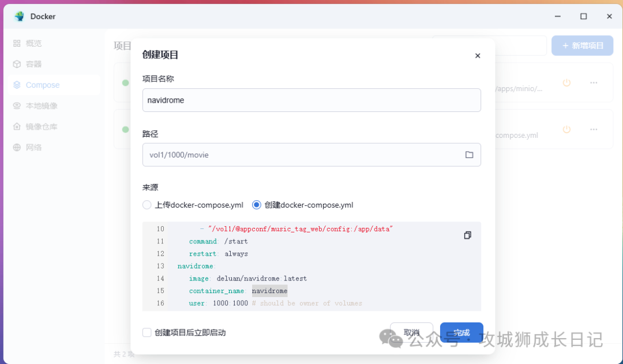This screenshot has width=623, height=364.
Task: Click the Compose layers icon
Action: [x=17, y=85]
